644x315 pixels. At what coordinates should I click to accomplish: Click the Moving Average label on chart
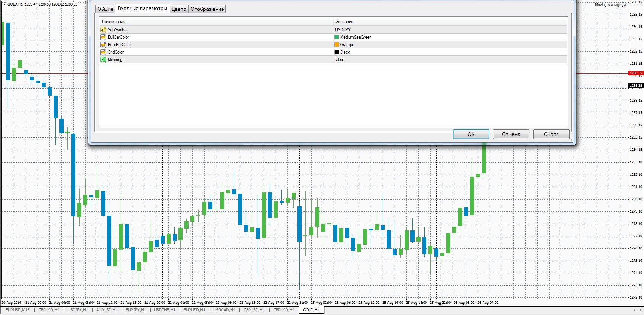pyautogui.click(x=608, y=5)
